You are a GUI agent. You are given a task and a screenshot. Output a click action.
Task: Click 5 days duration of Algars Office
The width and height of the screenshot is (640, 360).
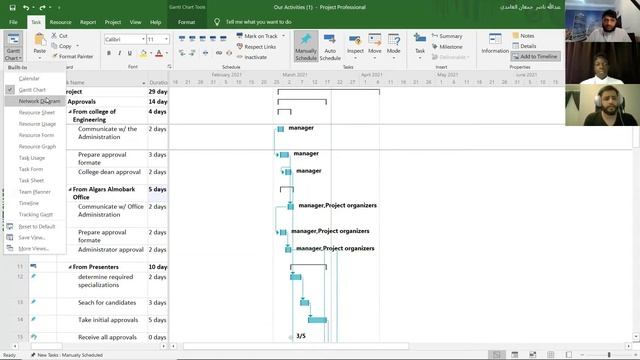click(158, 189)
